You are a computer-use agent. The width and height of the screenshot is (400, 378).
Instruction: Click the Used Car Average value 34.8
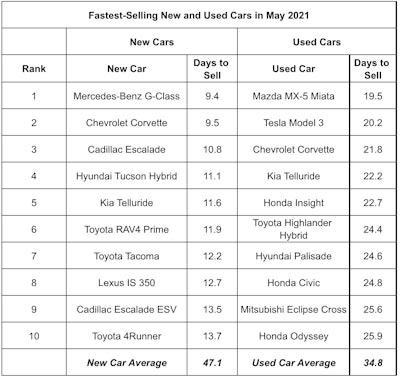(373, 363)
